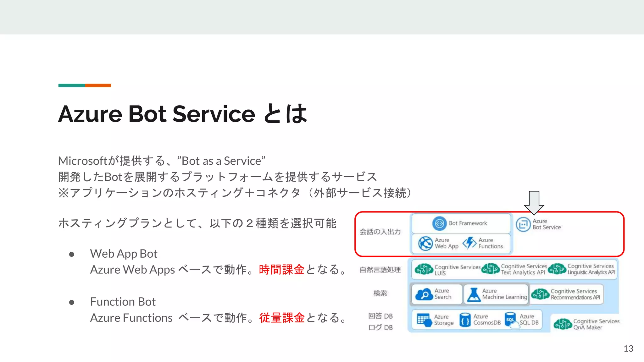The height and width of the screenshot is (362, 644).
Task: Click the slide page number 13
Action: click(628, 349)
